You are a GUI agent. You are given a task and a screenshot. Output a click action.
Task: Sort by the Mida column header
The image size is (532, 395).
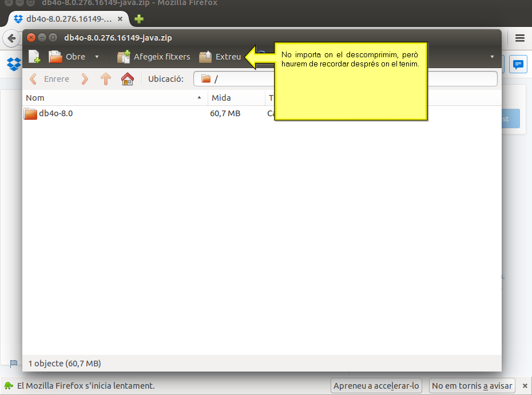point(236,98)
